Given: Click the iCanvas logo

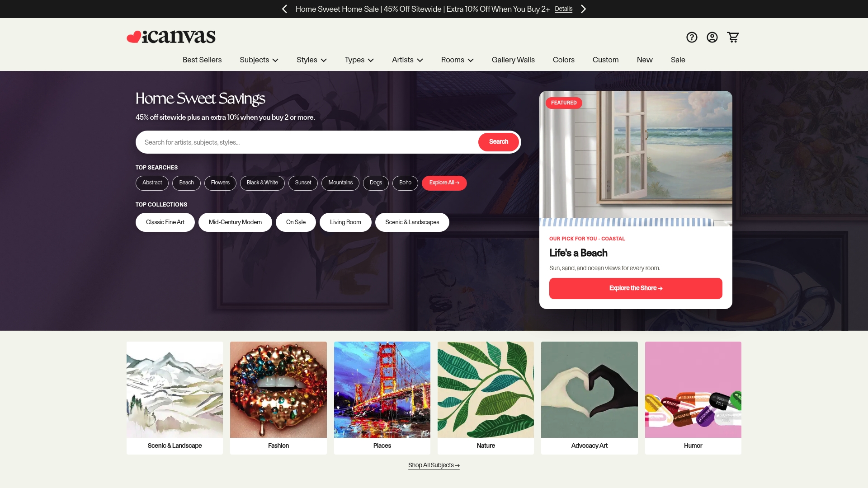Looking at the screenshot, I should [x=171, y=37].
